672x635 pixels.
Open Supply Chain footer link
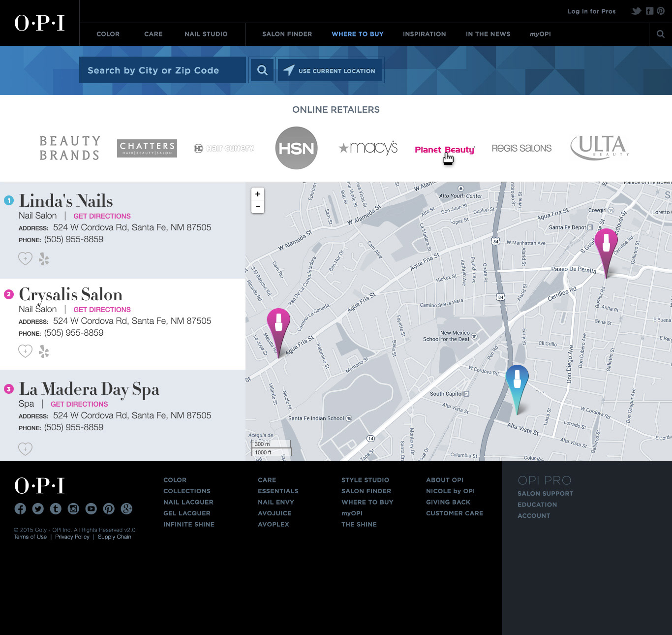click(115, 537)
